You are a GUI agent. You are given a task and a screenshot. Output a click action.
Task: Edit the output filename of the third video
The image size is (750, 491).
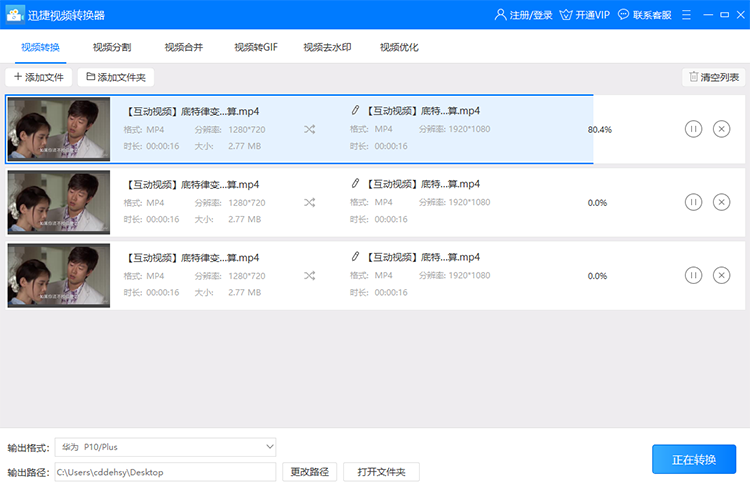point(355,257)
